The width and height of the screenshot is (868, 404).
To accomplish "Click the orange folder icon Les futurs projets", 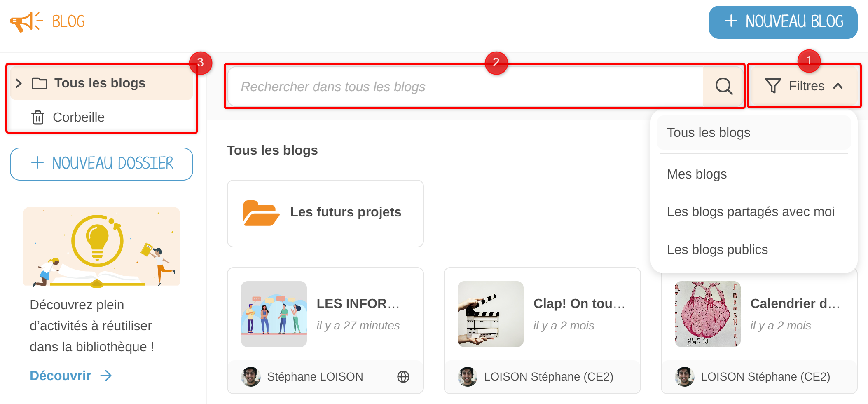I will pos(261,213).
